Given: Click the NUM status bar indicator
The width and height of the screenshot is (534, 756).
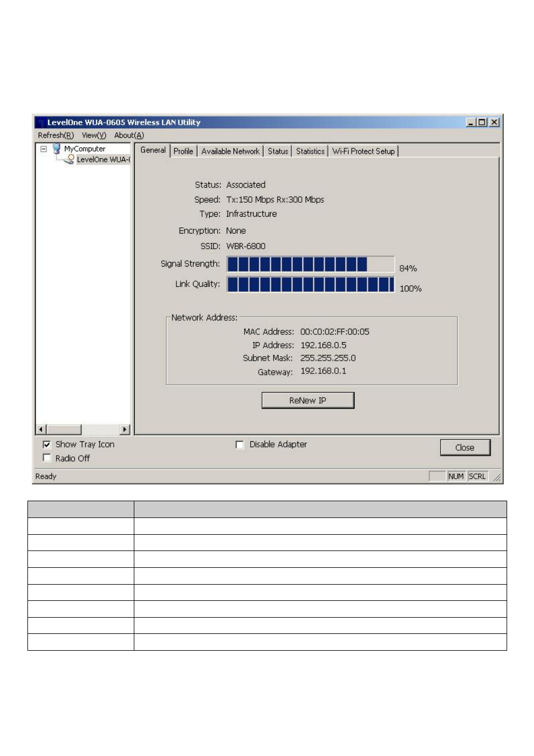Looking at the screenshot, I should (x=456, y=476).
